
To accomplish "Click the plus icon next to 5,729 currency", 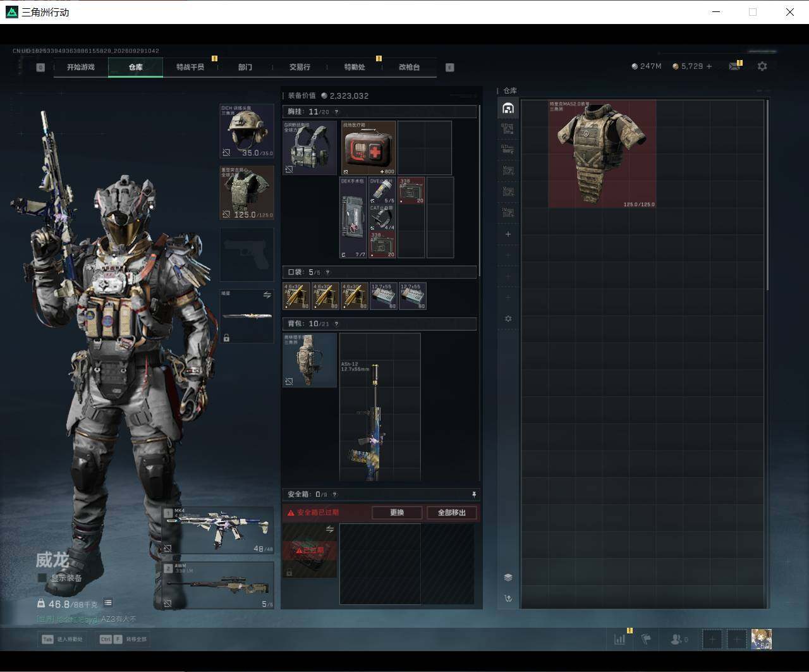I will click(709, 66).
